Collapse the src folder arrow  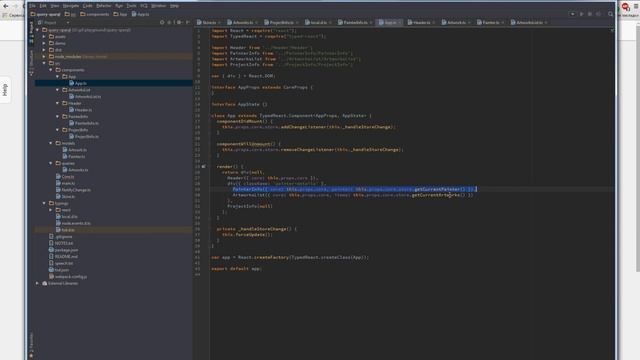pyautogui.click(x=44, y=63)
